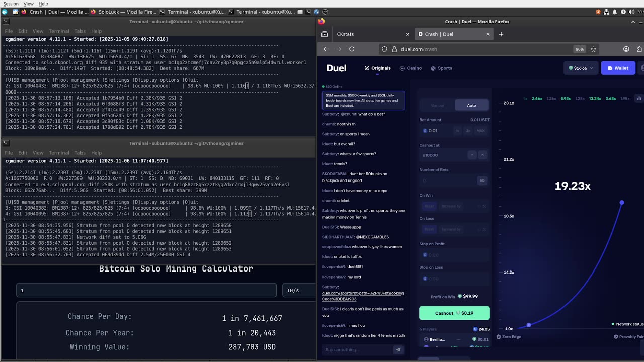This screenshot has width=644, height=362.
Task: Select Reset under On Win
Action: [429, 206]
